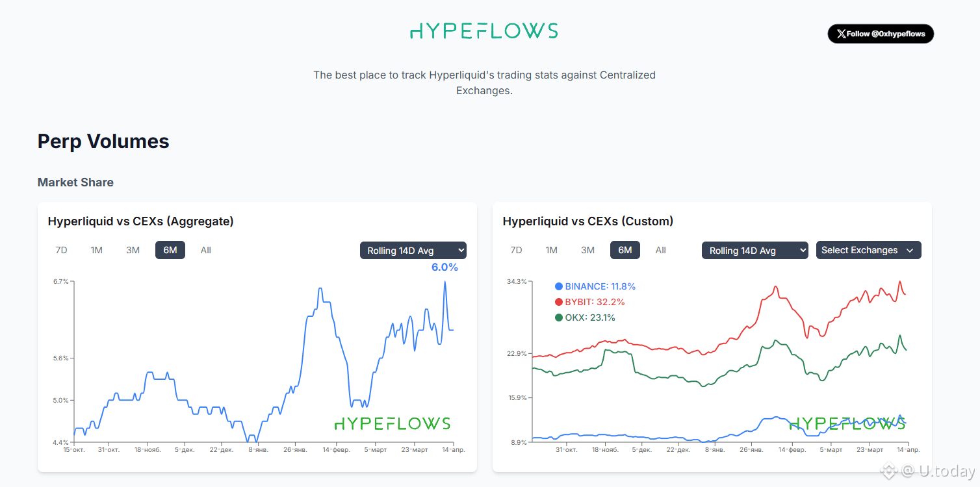Image resolution: width=980 pixels, height=487 pixels.
Task: Click the HYPEFLOWS watermark in the Aggregate chart
Action: click(x=391, y=423)
